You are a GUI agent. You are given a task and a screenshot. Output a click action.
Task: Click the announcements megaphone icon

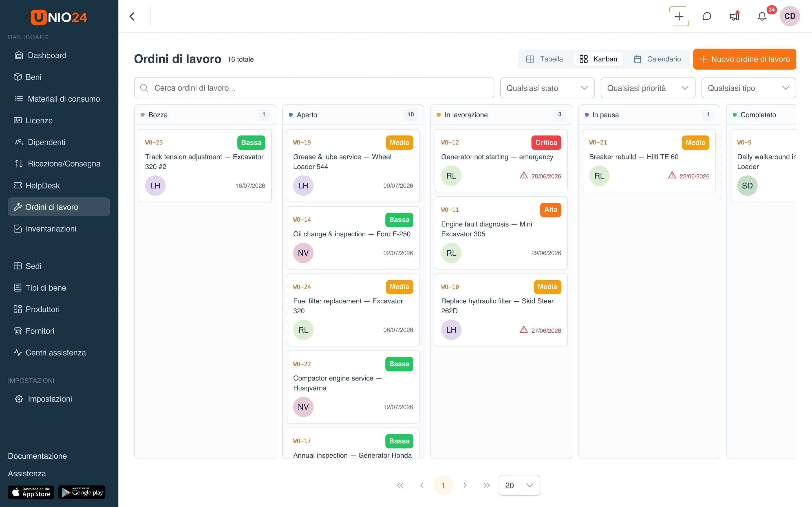pyautogui.click(x=734, y=16)
